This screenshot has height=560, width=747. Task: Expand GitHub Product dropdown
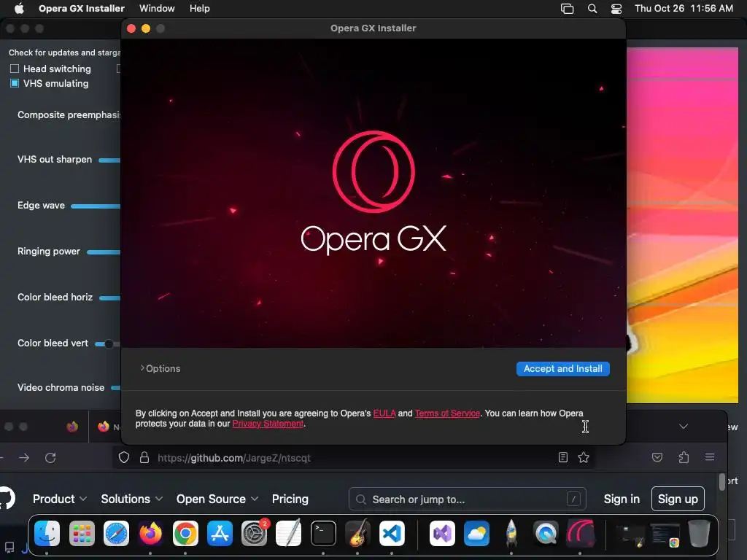60,499
